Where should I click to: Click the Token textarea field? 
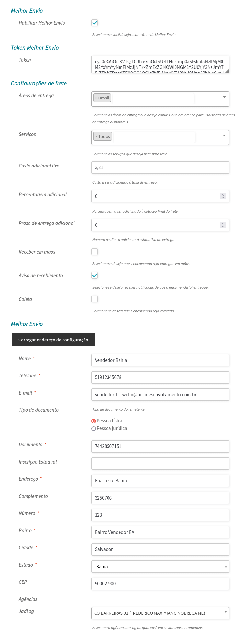point(160,64)
